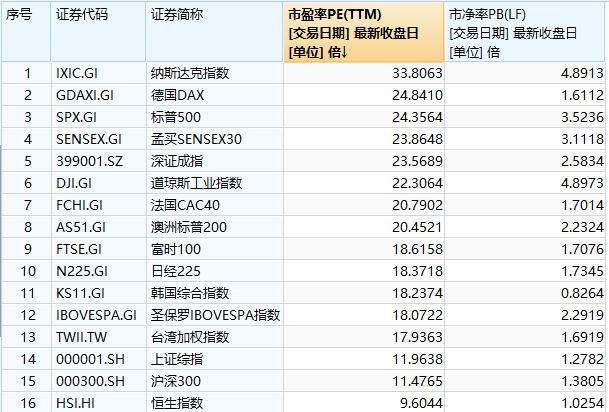This screenshot has height=412, width=609.
Task: Select the 深证成指 name cell
Action: tap(214, 161)
